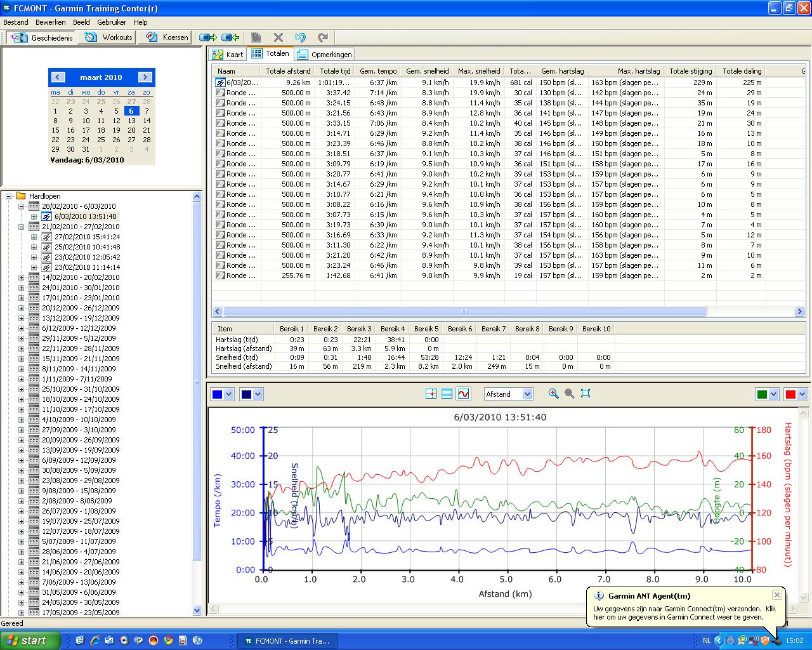Image resolution: width=812 pixels, height=650 pixels.
Task: Open the Help menu
Action: [x=141, y=22]
